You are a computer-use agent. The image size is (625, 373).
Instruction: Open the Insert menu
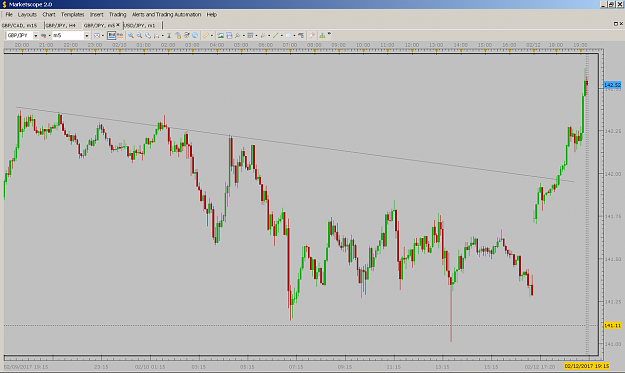pyautogui.click(x=96, y=14)
